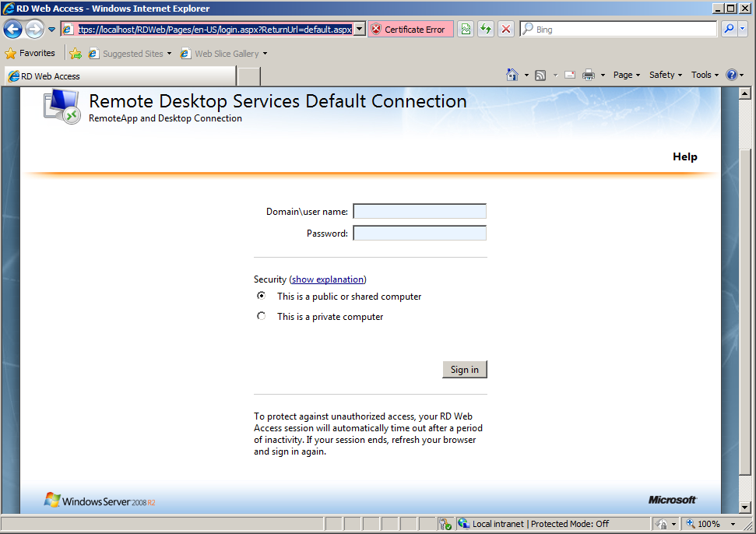Click the show explanation link
This screenshot has width=756, height=534.
point(328,279)
